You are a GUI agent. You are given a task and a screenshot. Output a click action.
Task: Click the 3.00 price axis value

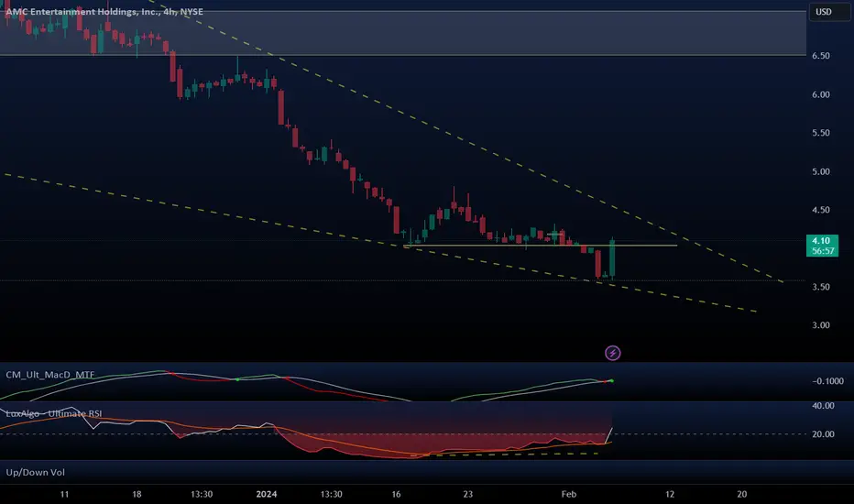point(821,325)
